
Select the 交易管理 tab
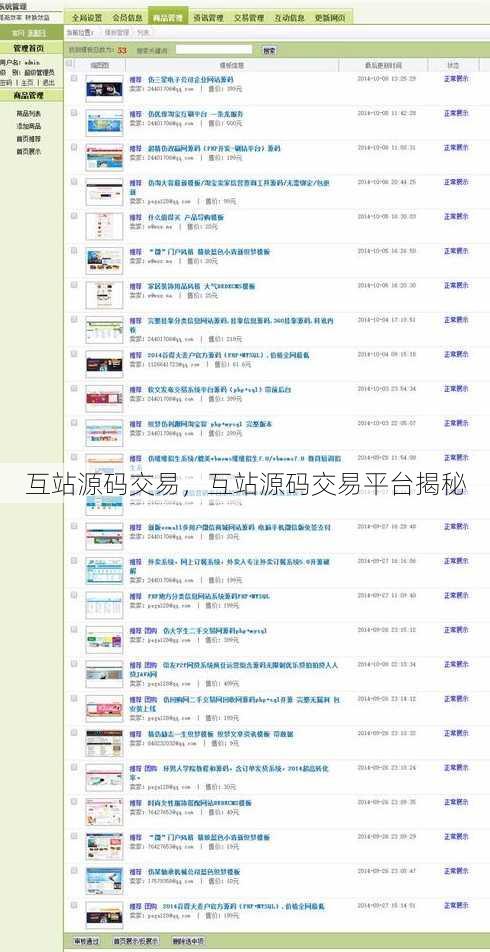point(250,18)
